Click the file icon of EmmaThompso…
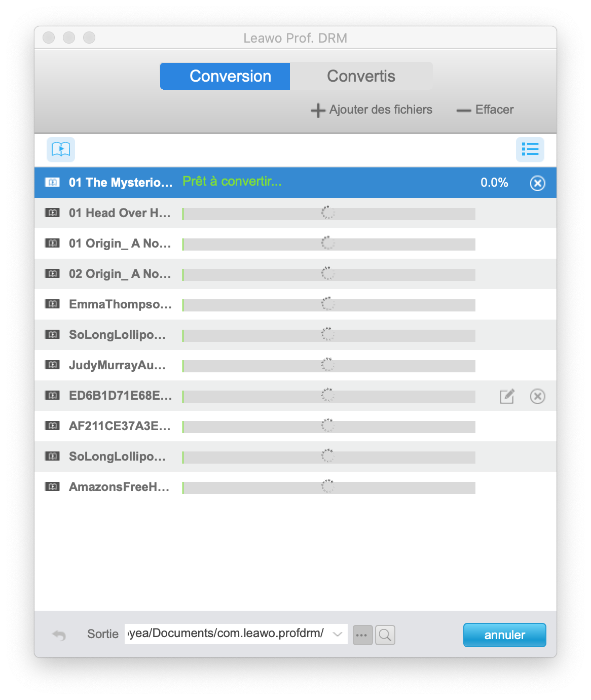The image size is (591, 700). tap(52, 304)
